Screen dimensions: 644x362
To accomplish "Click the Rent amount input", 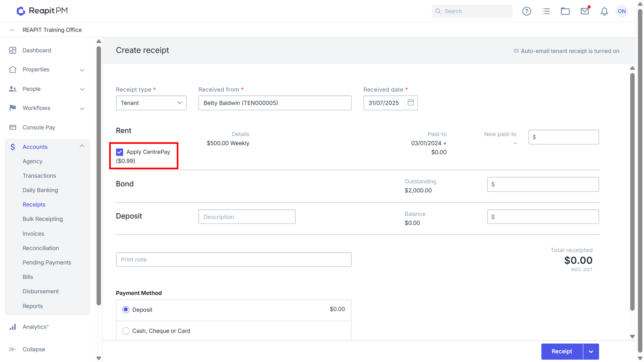I will 563,137.
